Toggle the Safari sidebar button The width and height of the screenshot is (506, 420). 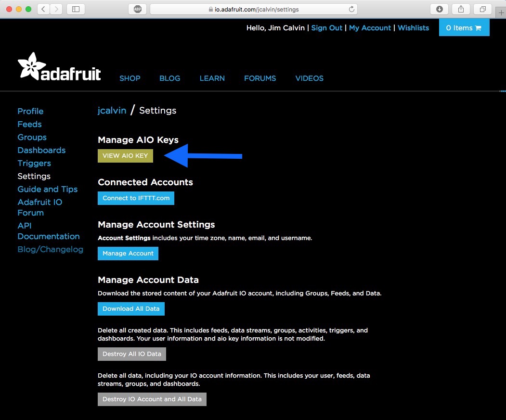[76, 9]
